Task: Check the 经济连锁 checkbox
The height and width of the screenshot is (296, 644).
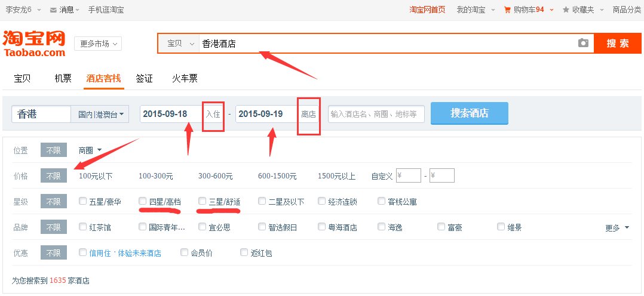Action: [321, 201]
